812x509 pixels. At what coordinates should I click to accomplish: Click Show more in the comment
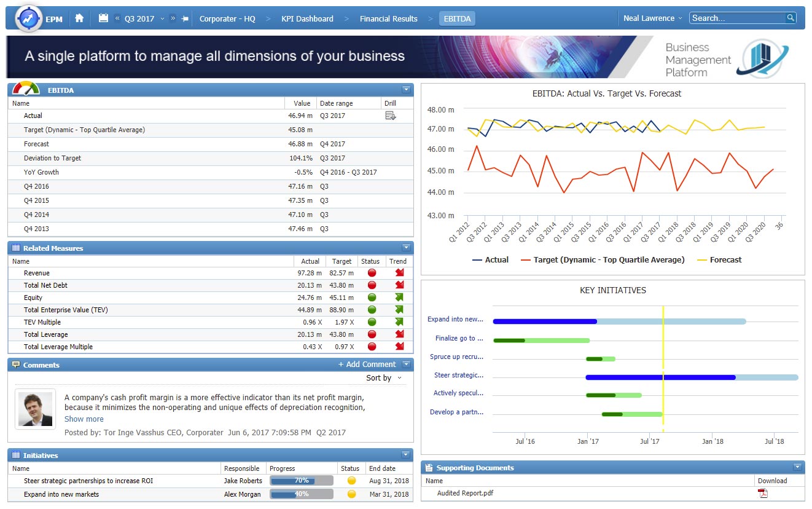84,419
